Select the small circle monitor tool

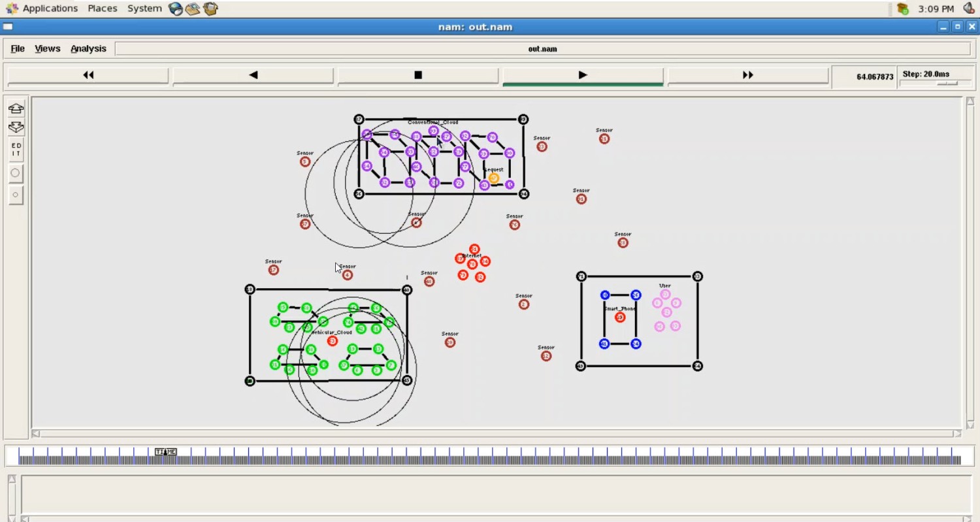click(x=15, y=194)
